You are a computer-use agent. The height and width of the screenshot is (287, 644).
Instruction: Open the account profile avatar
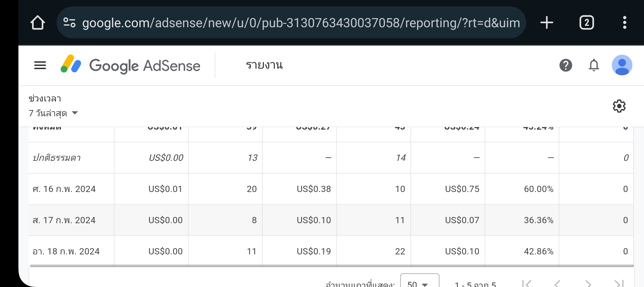click(622, 65)
